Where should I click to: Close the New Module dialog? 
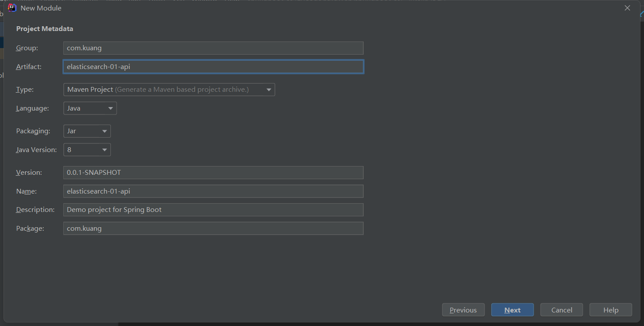pos(627,8)
